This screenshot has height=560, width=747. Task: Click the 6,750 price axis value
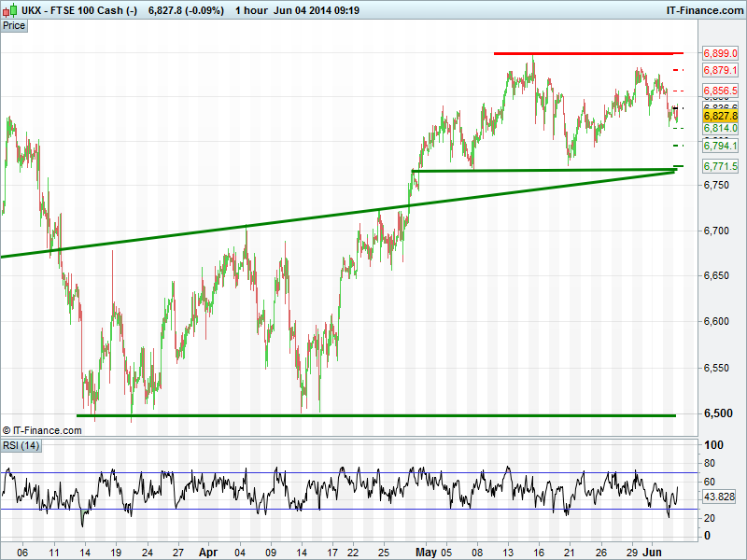[716, 185]
